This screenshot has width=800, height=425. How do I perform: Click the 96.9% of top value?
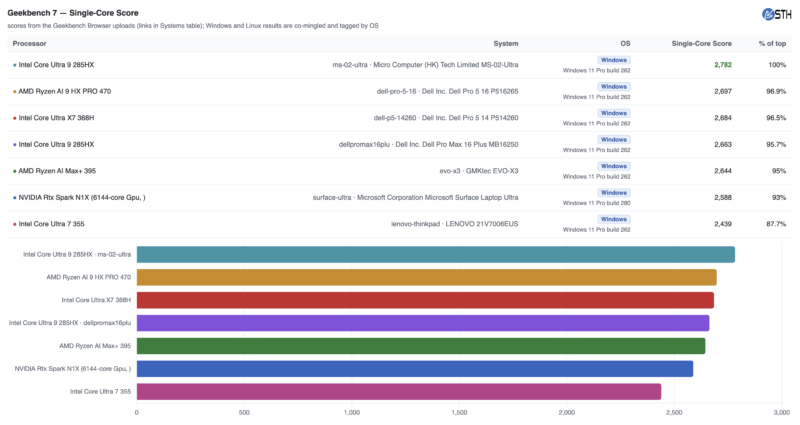(x=776, y=91)
